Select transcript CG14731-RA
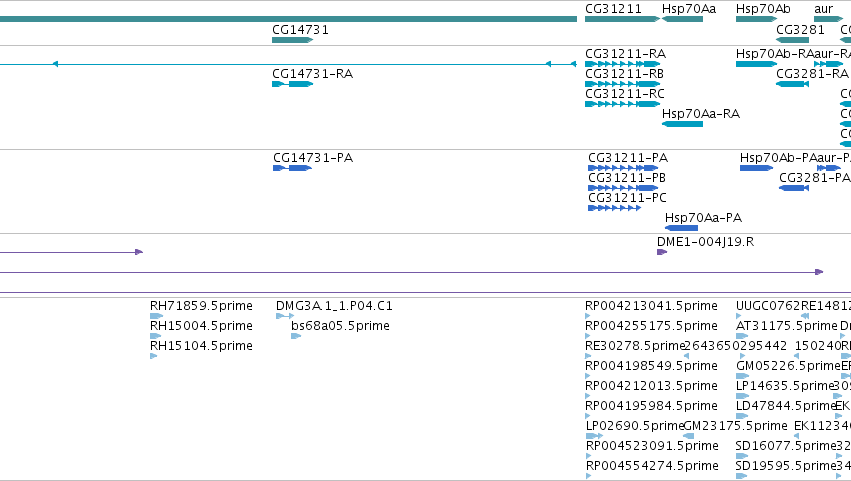Screen dimensions: 851x481 tap(293, 84)
